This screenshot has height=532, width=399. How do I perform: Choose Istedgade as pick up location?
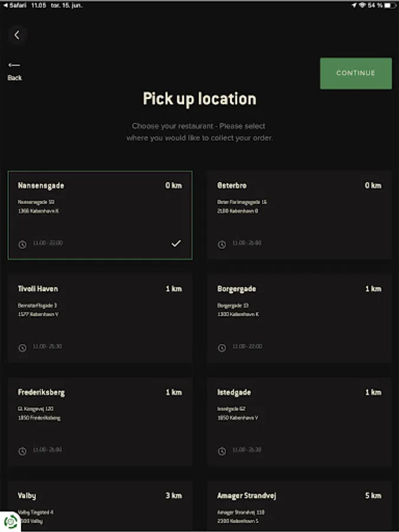tap(299, 421)
